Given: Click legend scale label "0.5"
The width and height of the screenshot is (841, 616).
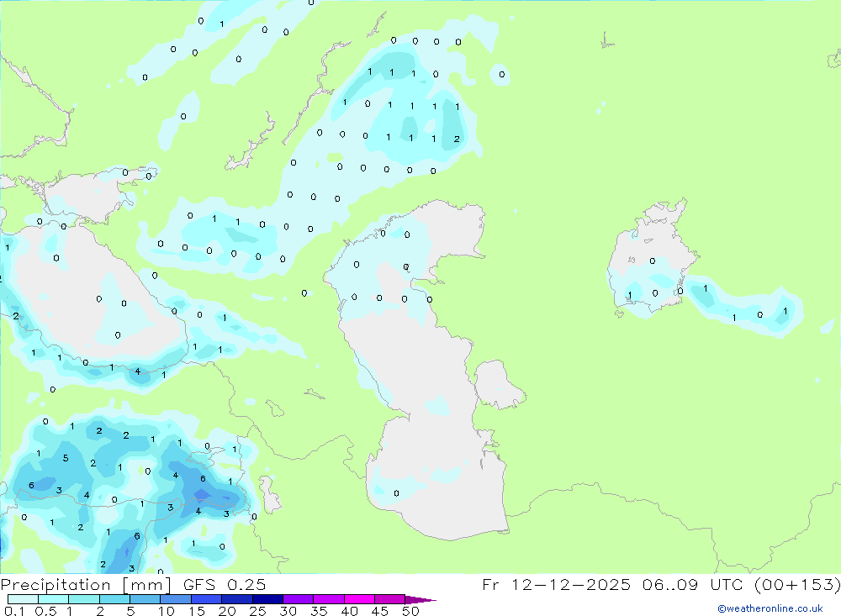Looking at the screenshot, I should click(45, 611).
